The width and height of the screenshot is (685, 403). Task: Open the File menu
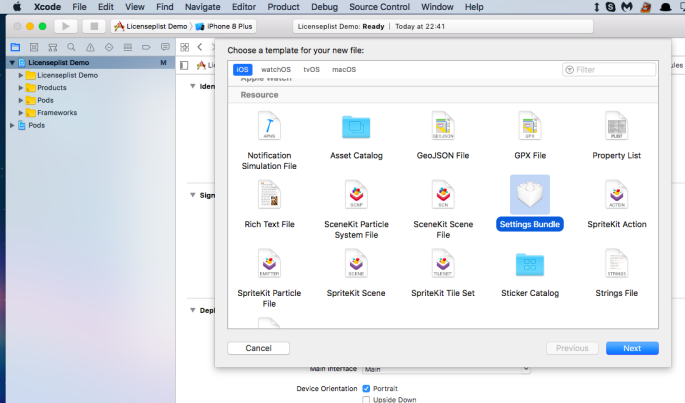(x=80, y=7)
